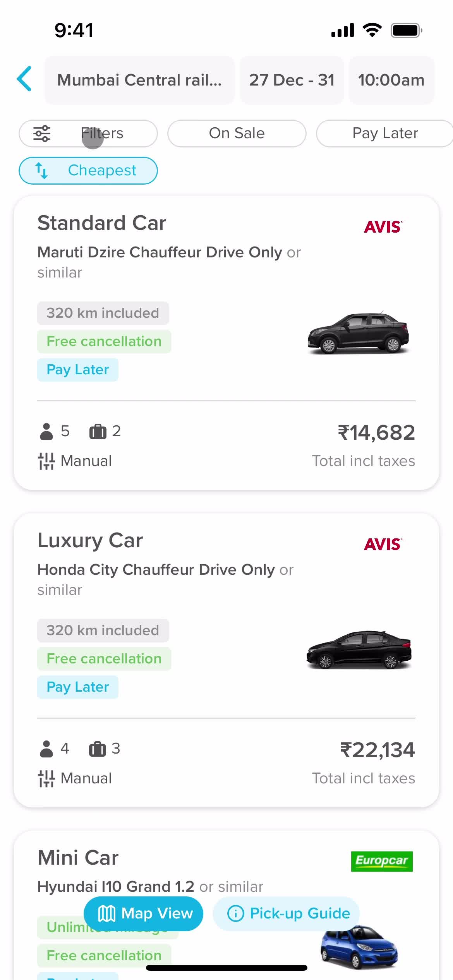This screenshot has width=453, height=980.
Task: Open the Filters sliders icon
Action: (x=42, y=134)
